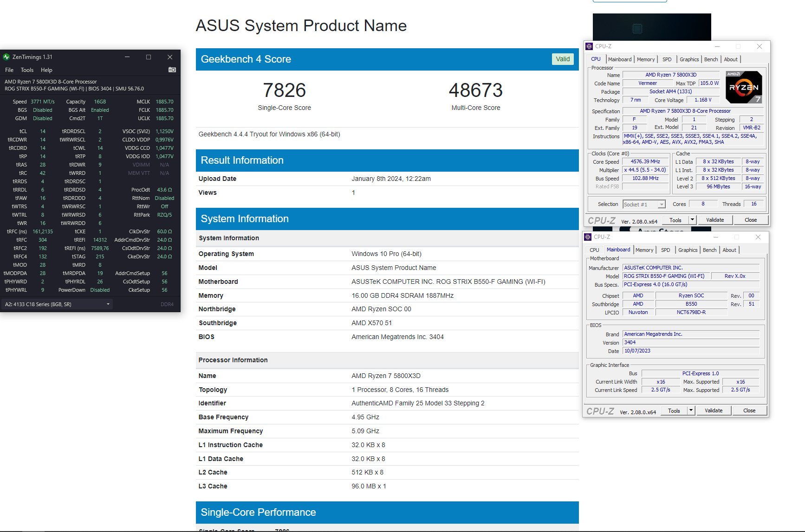
Task: Open Help menu in ZenTimings
Action: 46,70
